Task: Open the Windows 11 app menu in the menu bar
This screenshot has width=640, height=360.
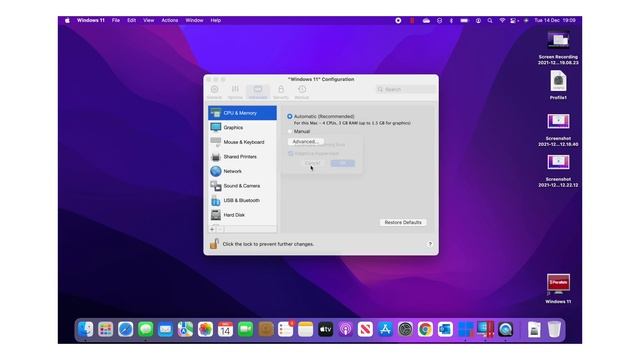Action: (91, 20)
